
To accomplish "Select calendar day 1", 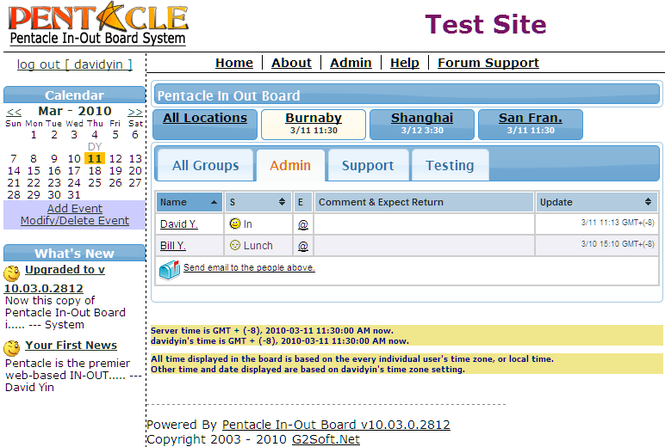I will (34, 135).
